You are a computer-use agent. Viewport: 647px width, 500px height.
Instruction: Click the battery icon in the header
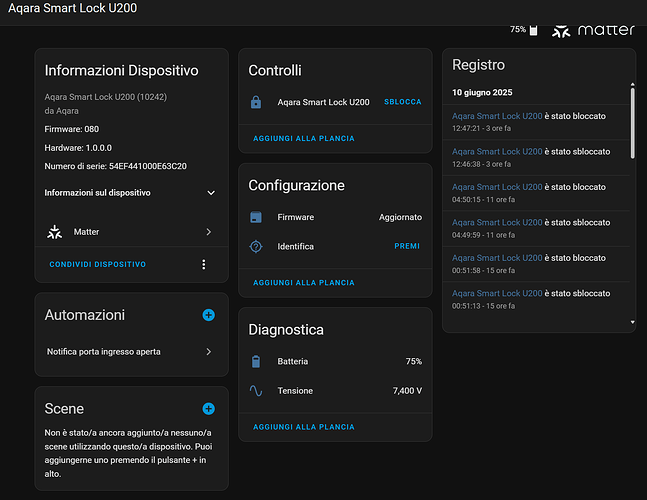pyautogui.click(x=533, y=30)
